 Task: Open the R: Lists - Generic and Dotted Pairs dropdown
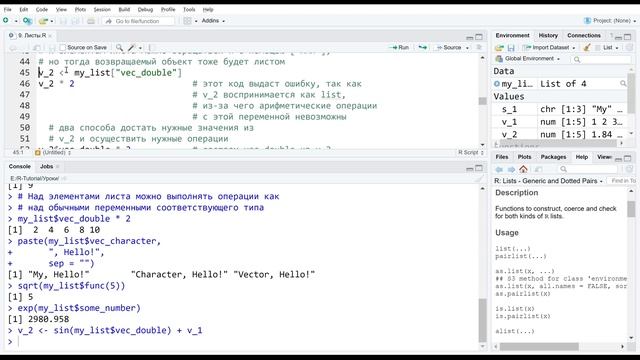(548, 181)
